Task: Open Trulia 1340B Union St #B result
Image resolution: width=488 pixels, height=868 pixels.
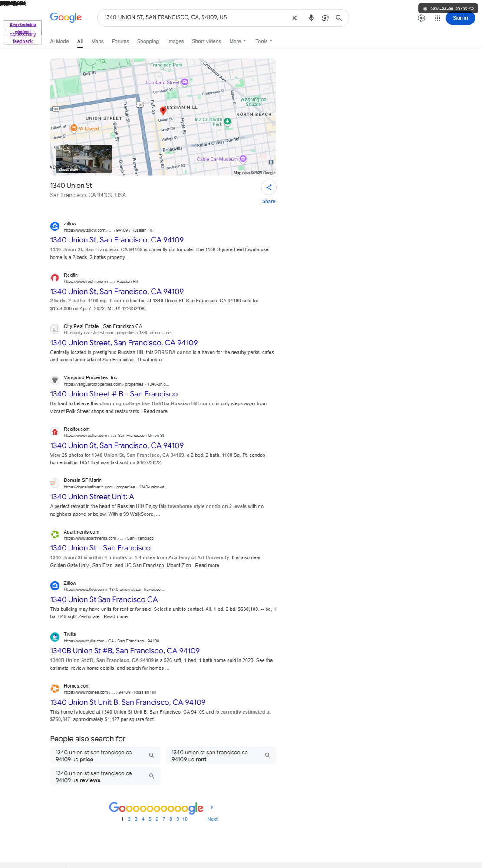Action: 125,651
